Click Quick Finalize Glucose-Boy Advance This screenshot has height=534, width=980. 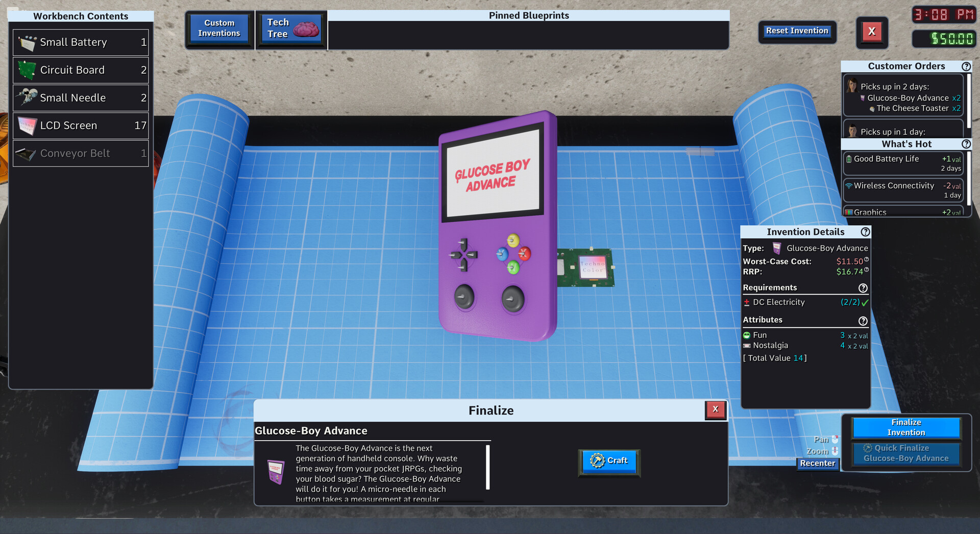coord(906,453)
